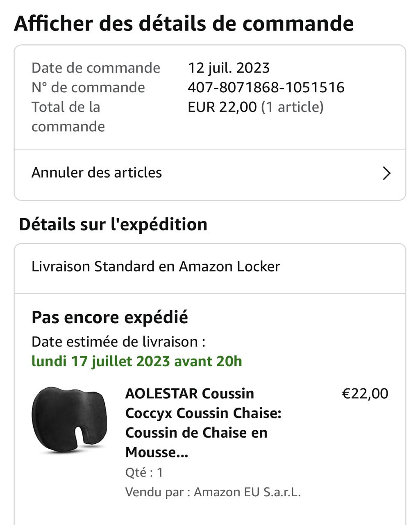Click the (1 article) count text
This screenshot has width=420, height=525.
click(x=293, y=107)
